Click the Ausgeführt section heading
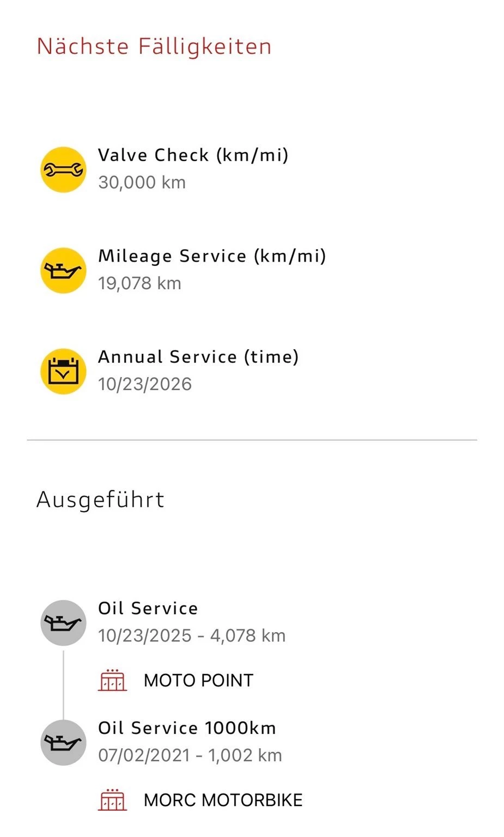The height and width of the screenshot is (837, 504). click(x=100, y=499)
